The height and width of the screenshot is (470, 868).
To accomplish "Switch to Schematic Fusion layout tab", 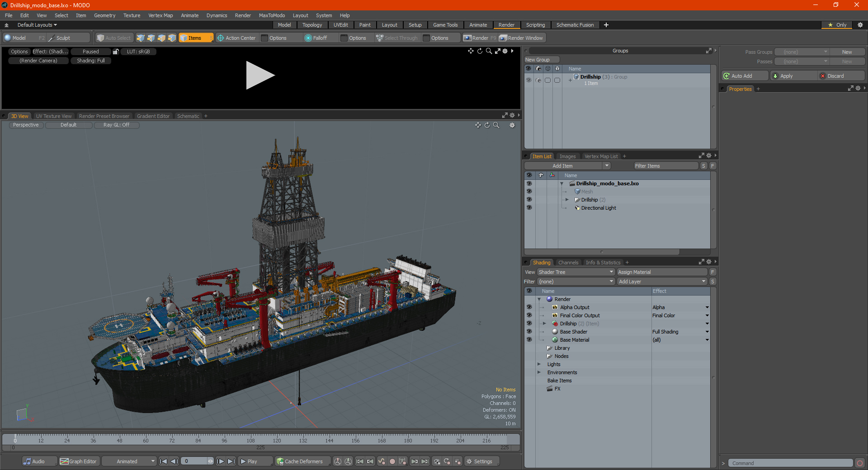I will pyautogui.click(x=575, y=25).
